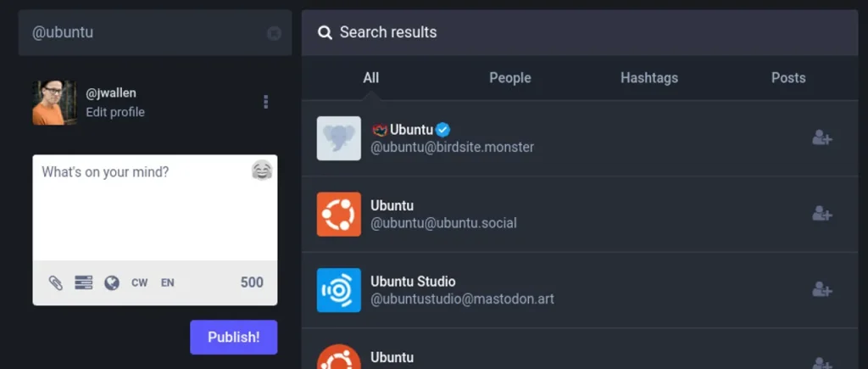Image resolution: width=868 pixels, height=369 pixels.
Task: Add a poll with the poll icon
Action: pos(84,282)
